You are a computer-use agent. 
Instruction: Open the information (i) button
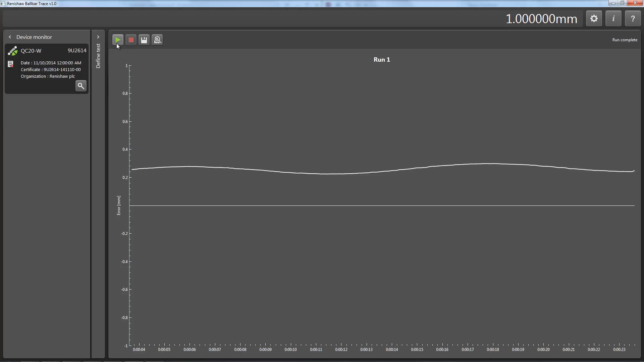[613, 19]
